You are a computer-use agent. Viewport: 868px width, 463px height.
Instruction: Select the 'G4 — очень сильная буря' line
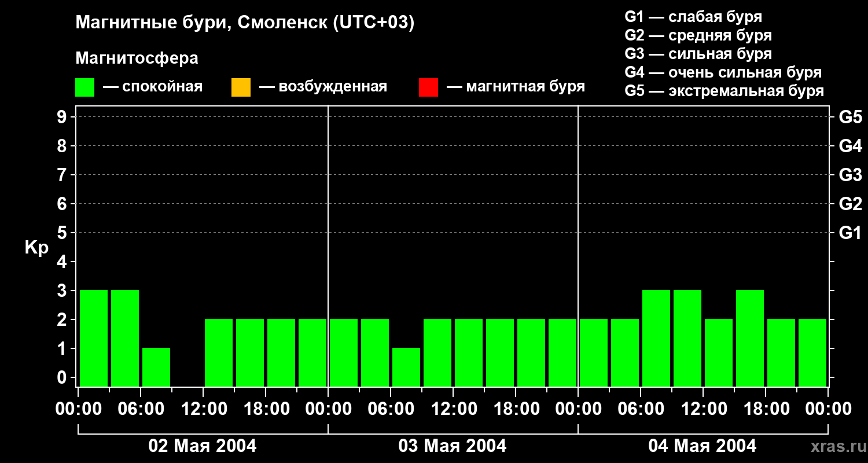pos(723,72)
